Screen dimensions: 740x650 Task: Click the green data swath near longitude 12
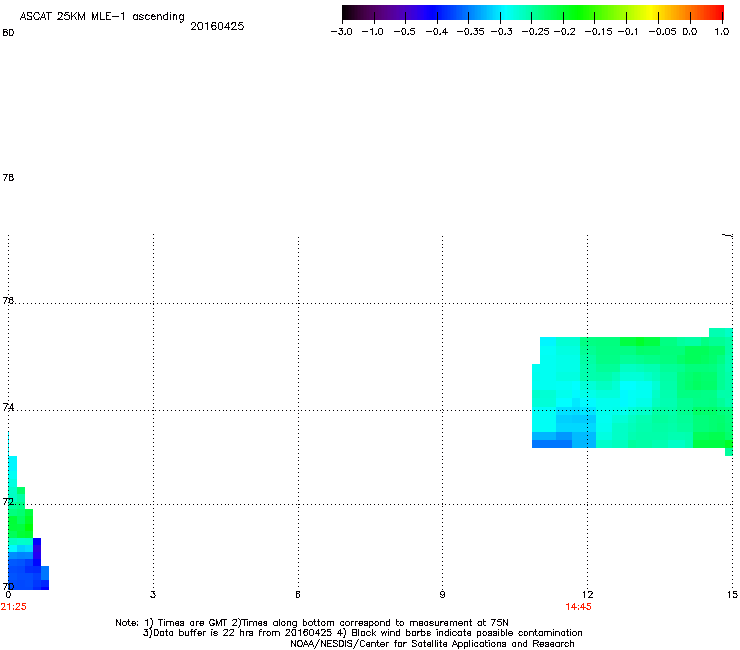(x=632, y=392)
